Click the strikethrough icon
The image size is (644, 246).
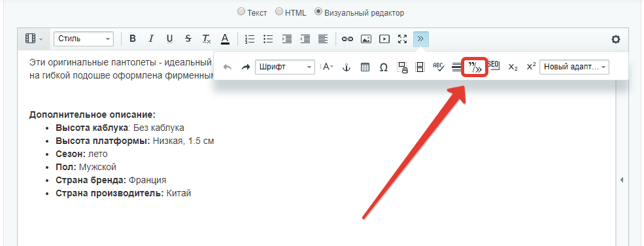point(188,39)
